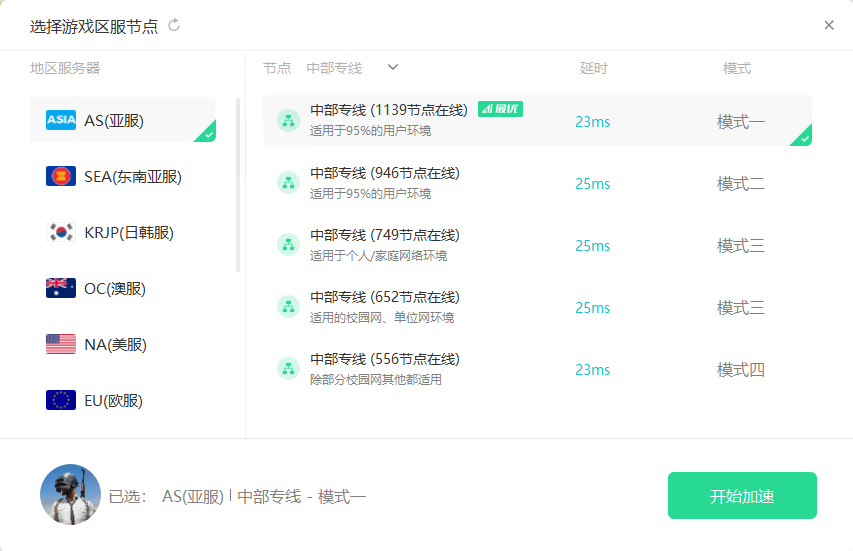
Task: Click the green 最优 badge
Action: [x=500, y=109]
